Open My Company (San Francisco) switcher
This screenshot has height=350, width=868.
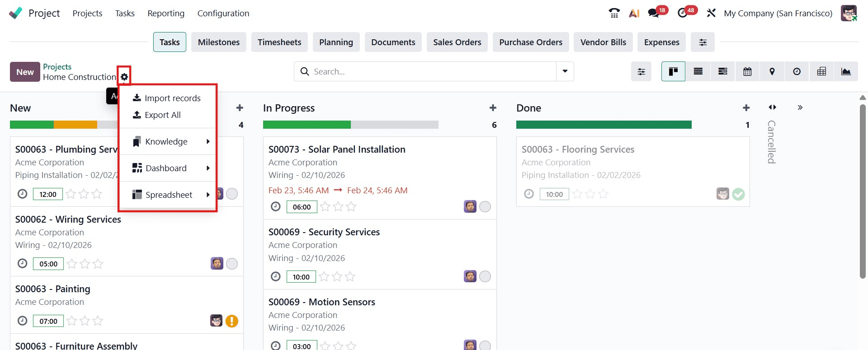778,13
